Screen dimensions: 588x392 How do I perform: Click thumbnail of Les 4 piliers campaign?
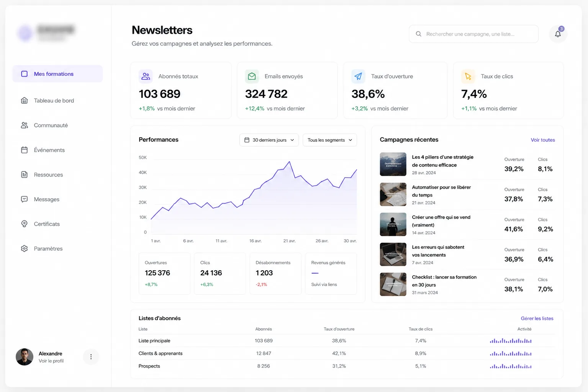[x=393, y=164]
